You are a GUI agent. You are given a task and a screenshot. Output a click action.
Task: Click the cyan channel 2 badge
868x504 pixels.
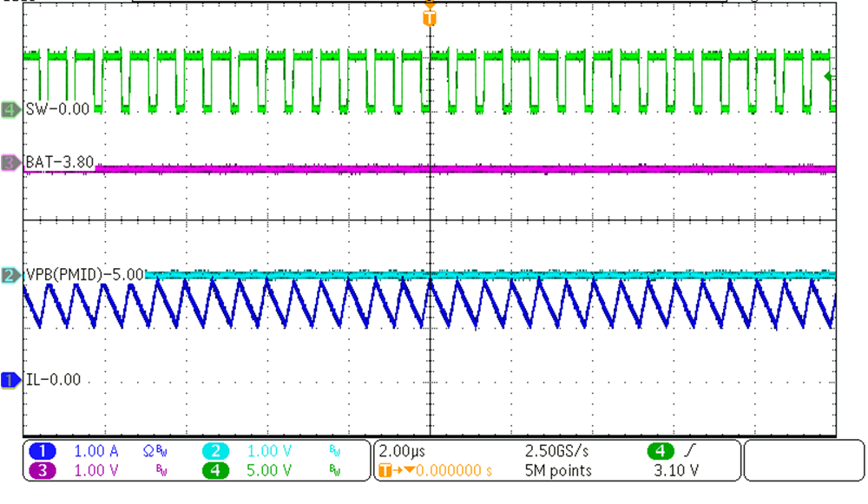[216, 451]
